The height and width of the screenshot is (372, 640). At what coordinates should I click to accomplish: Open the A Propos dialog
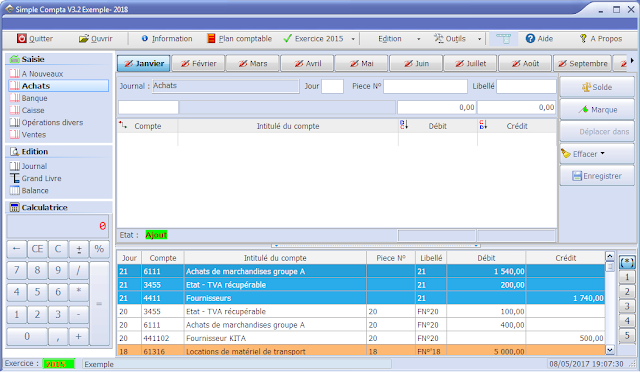click(601, 39)
